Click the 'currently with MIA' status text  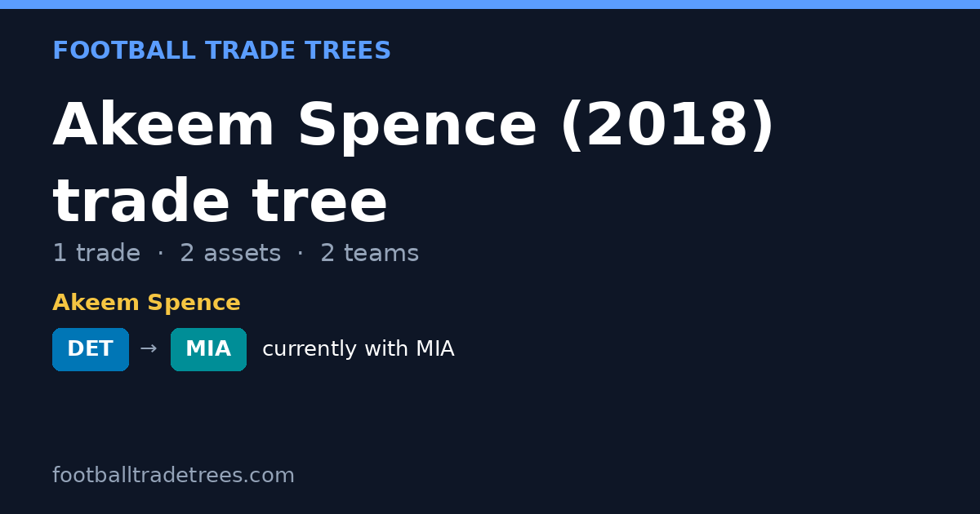coord(358,349)
